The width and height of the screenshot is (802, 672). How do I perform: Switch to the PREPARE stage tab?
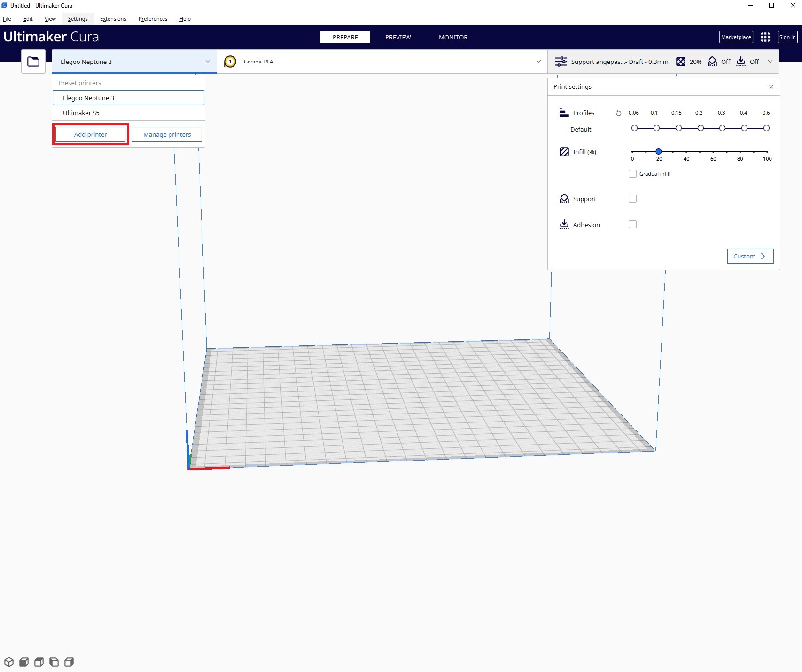point(345,37)
